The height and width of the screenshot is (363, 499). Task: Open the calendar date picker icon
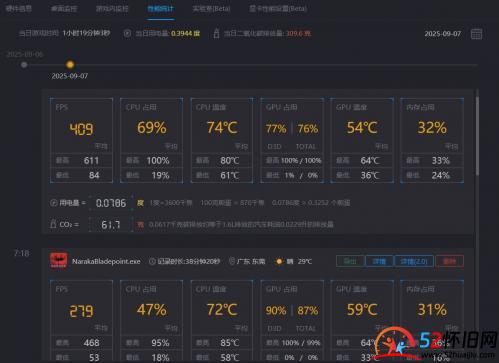476,34
